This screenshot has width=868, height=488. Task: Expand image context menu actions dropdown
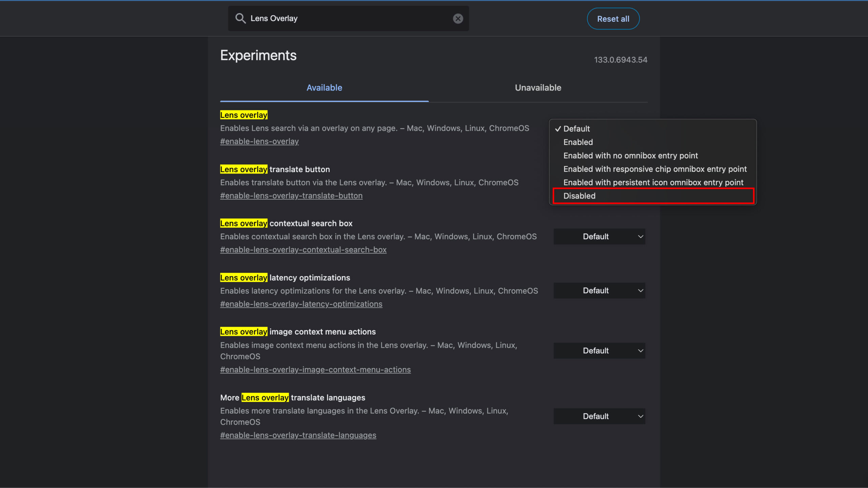[599, 351]
